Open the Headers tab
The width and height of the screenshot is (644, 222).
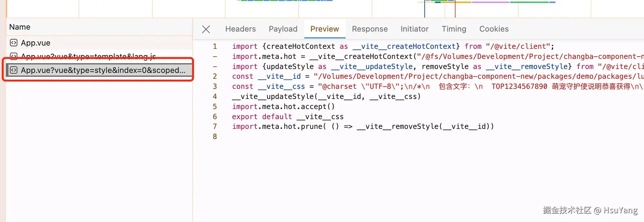[240, 29]
